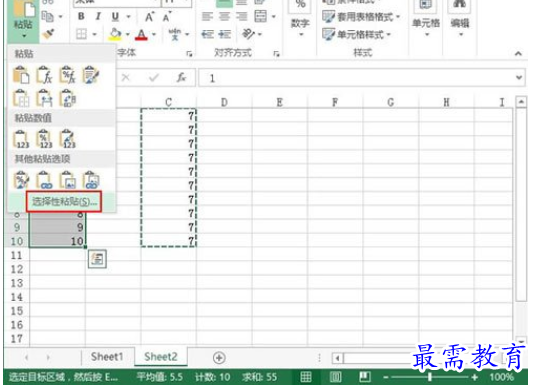This screenshot has width=534, height=388.
Task: Click the merge and center icon
Action: (261, 16)
